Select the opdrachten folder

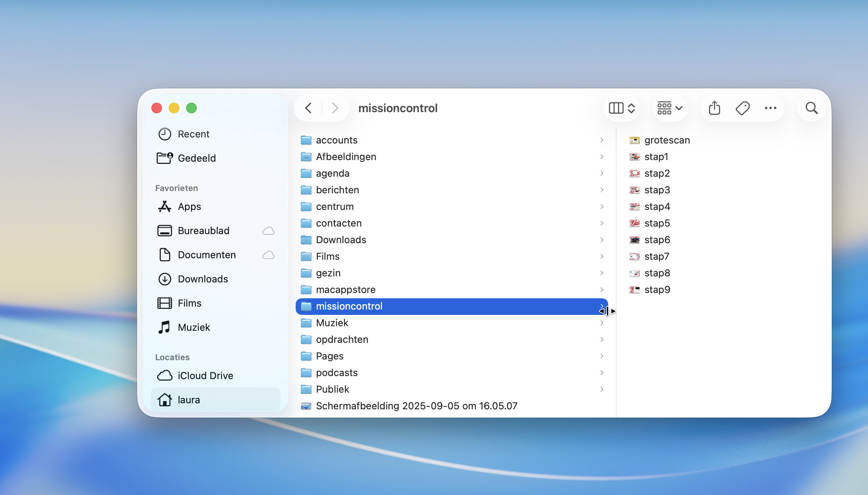342,339
